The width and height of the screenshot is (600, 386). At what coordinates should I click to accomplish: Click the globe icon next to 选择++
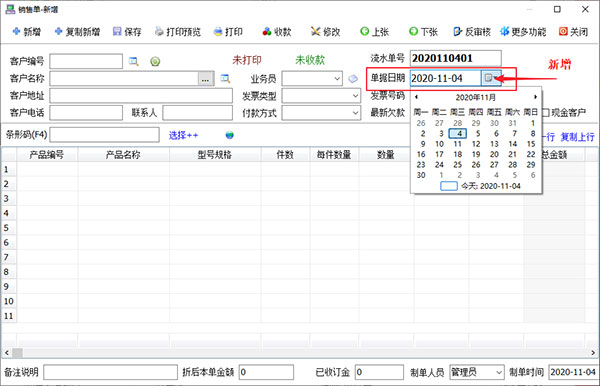pos(230,135)
